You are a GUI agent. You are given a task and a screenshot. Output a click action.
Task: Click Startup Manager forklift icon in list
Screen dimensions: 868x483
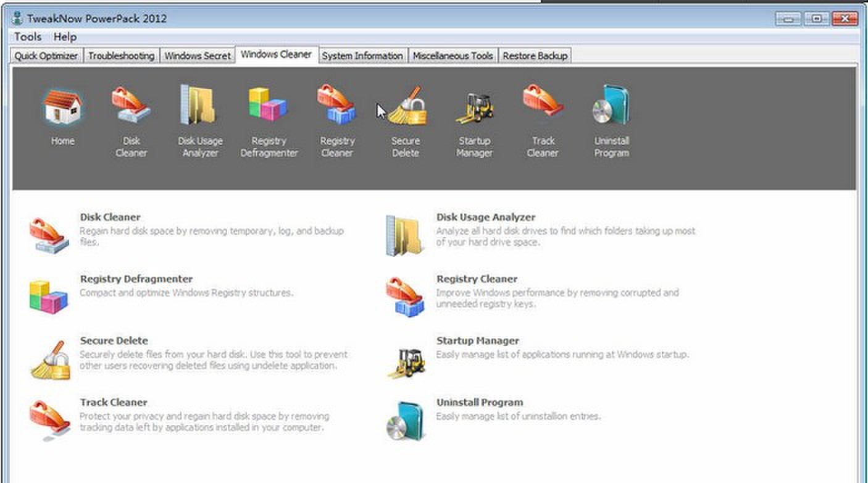click(x=406, y=363)
